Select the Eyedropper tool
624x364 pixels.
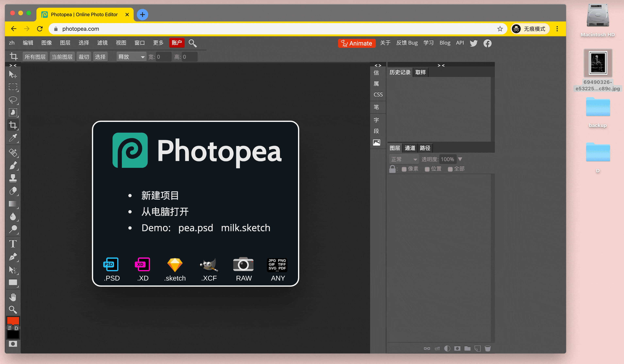click(x=13, y=138)
